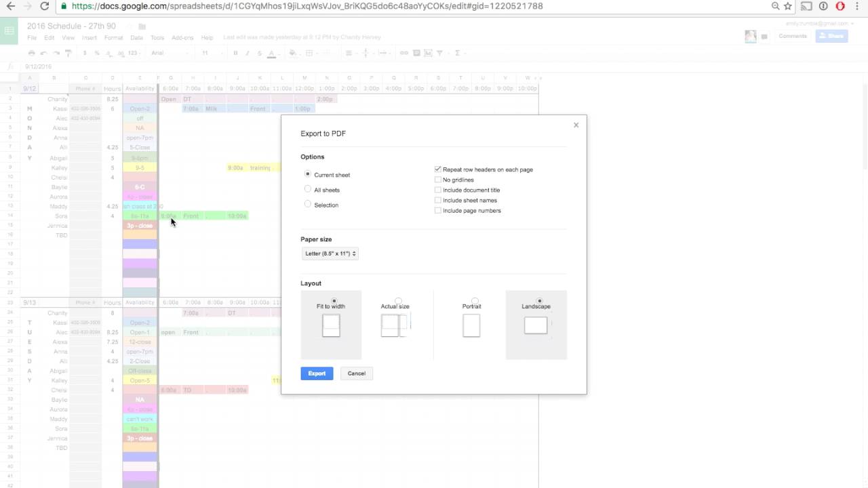Click the Portrait page preview thumbnail
Viewport: 868px width, 488px height.
(x=471, y=325)
